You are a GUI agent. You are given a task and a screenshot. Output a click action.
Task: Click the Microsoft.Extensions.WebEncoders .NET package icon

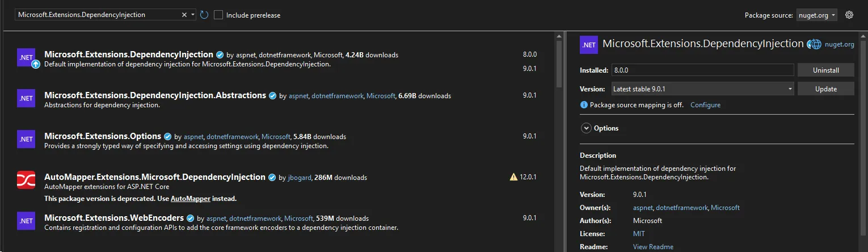pyautogui.click(x=26, y=221)
